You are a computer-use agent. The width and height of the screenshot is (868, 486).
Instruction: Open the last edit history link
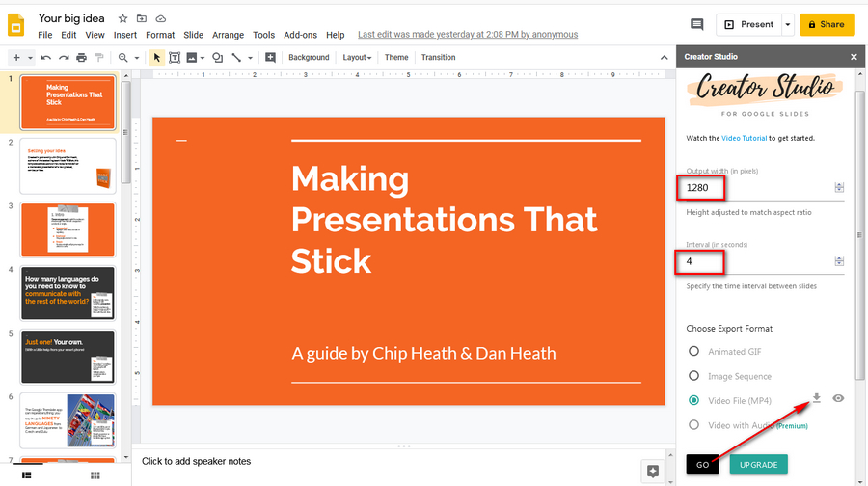click(x=468, y=35)
